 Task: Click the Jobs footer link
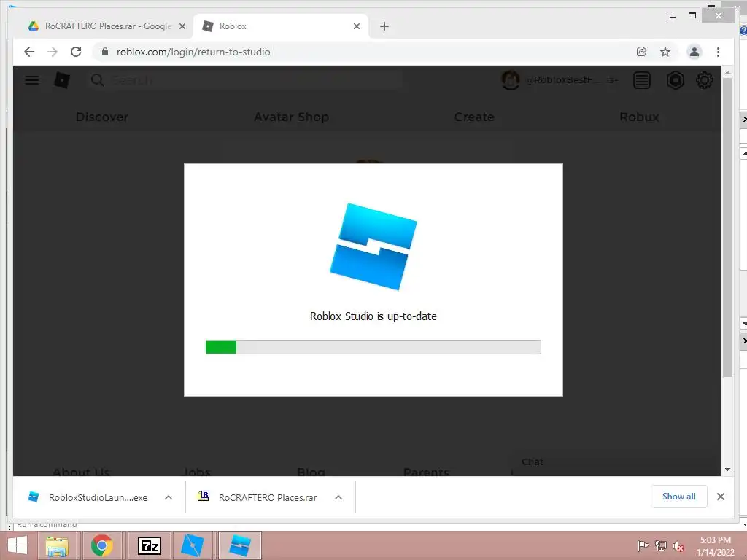pyautogui.click(x=197, y=472)
